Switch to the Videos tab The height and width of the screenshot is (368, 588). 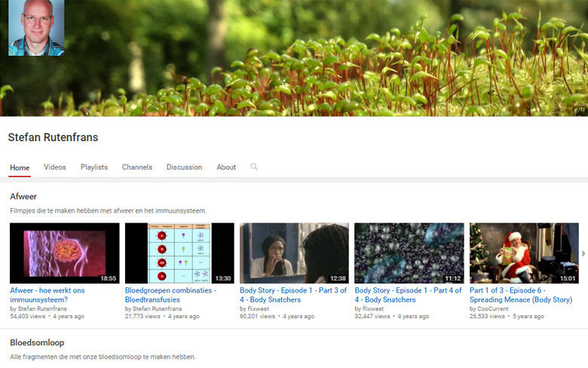pyautogui.click(x=55, y=167)
